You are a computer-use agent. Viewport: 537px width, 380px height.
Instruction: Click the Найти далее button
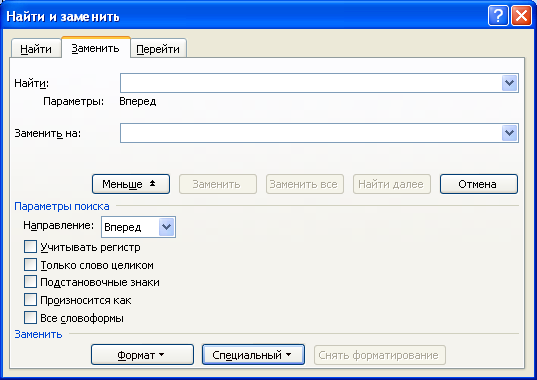pos(391,184)
